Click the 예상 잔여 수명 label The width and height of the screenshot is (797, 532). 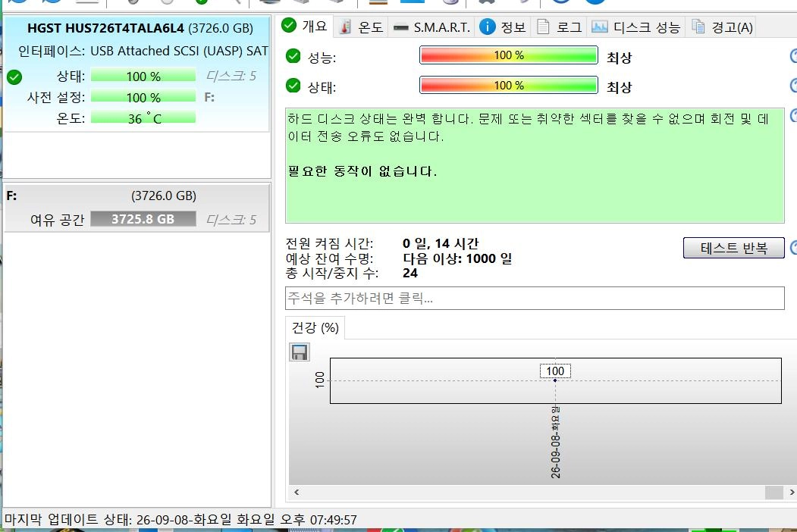[329, 258]
